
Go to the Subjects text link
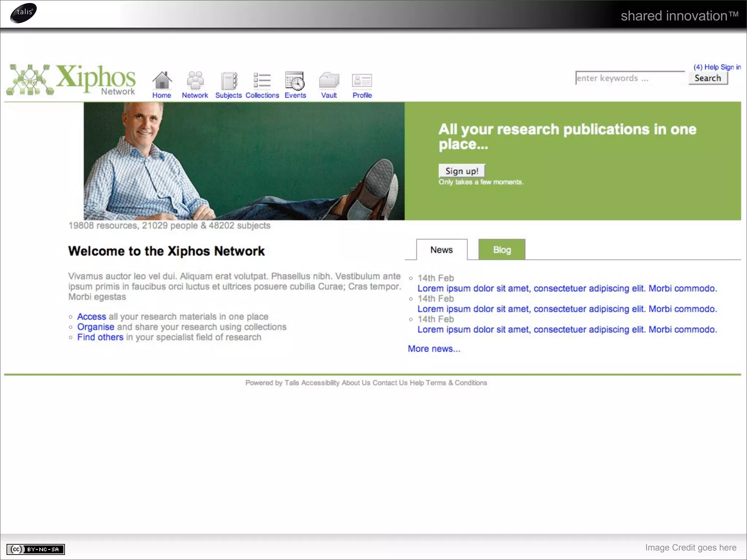pyautogui.click(x=228, y=95)
